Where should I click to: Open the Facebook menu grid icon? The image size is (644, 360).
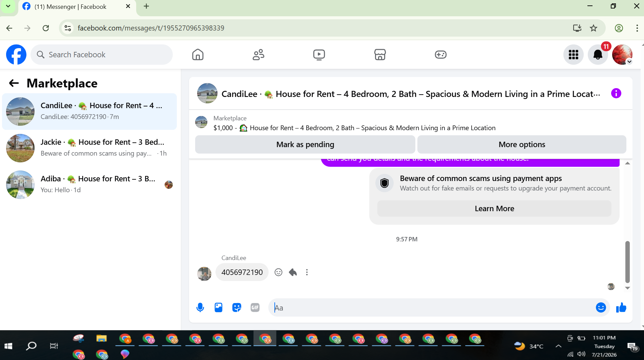click(x=574, y=55)
